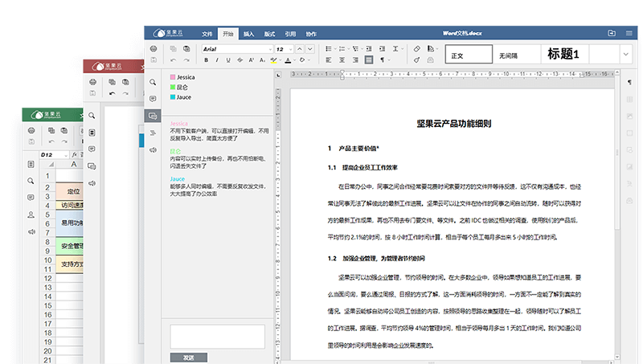Open the 文件 menu tab
The image size is (643, 364).
pyautogui.click(x=207, y=34)
